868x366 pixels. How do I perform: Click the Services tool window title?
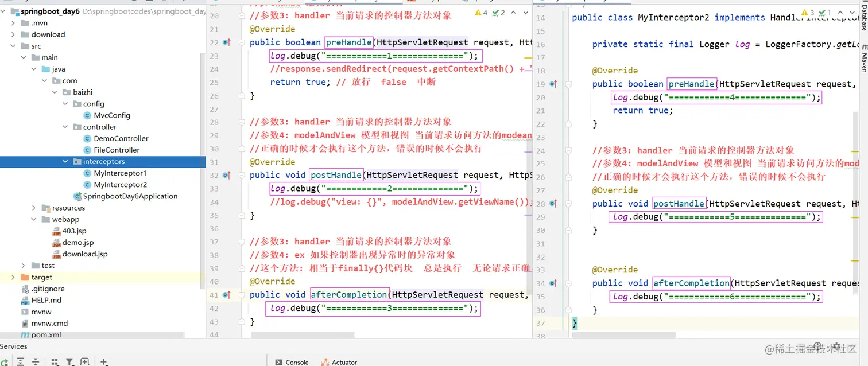coord(14,346)
